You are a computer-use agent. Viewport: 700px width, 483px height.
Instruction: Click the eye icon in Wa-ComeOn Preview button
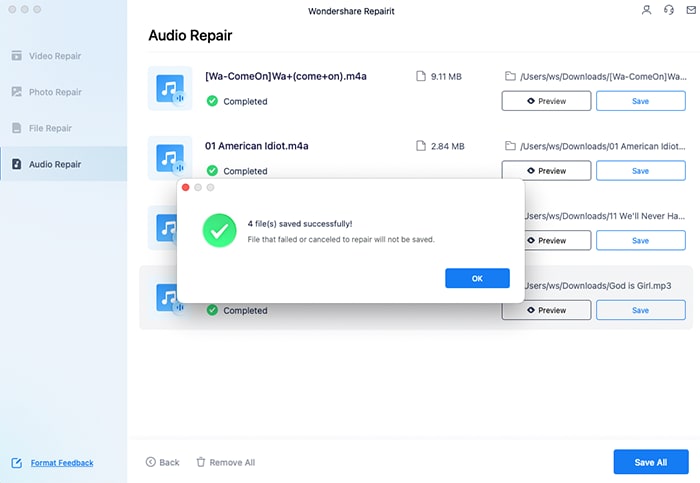coord(531,101)
